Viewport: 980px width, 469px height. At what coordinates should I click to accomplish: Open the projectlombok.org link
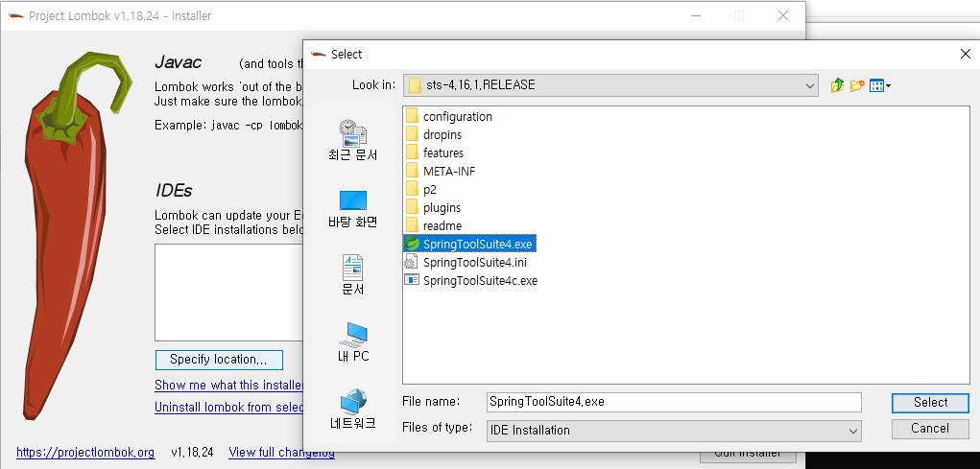(85, 452)
